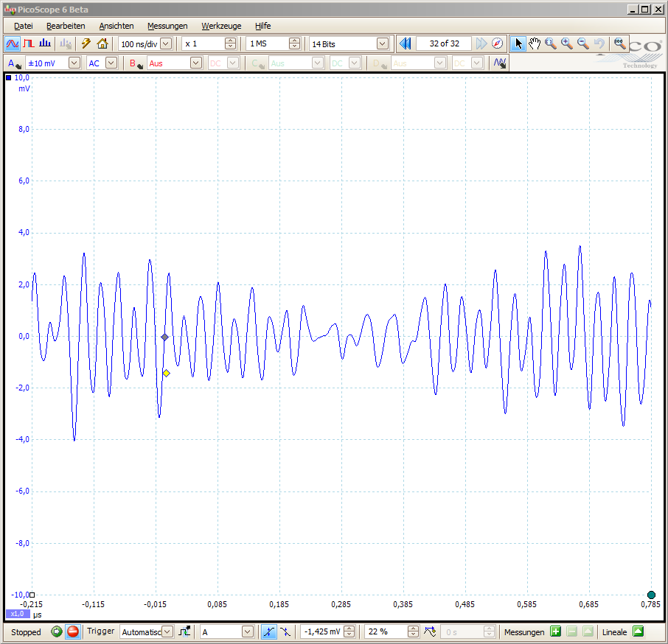668x644 pixels.
Task: Open Channel A ±10 mV range dropdown
Action: click(x=74, y=63)
